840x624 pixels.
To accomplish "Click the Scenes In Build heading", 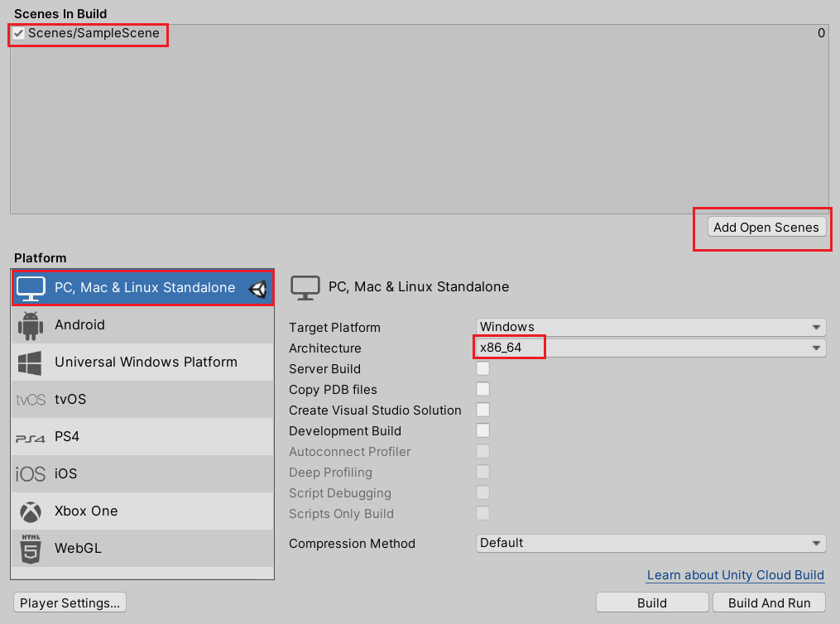I will click(60, 14).
